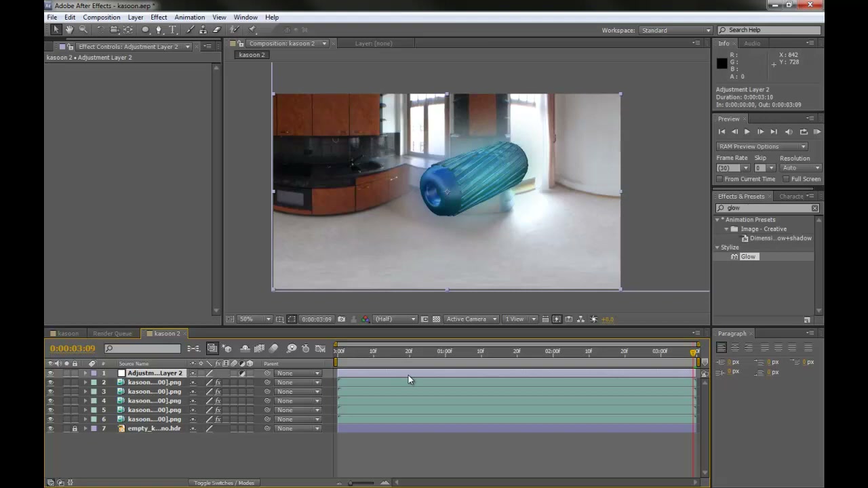868x488 pixels.
Task: Enable From Current Time checkbox
Action: click(x=719, y=179)
